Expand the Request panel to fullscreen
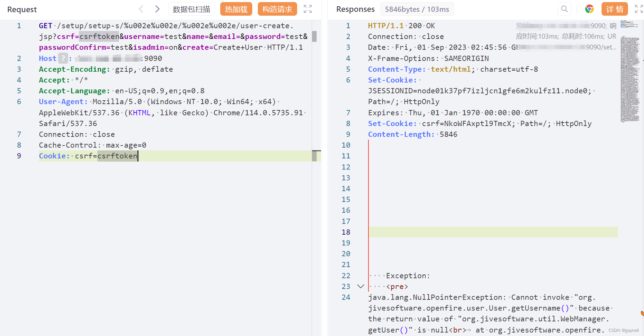Viewport: 644px width, 336px height. coord(308,9)
